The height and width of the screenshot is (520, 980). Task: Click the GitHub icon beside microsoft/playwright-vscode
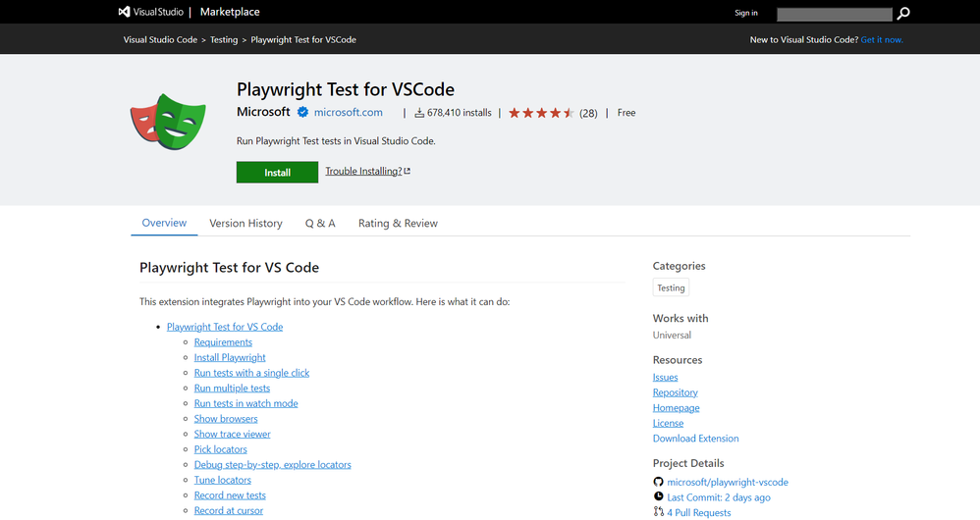[658, 482]
